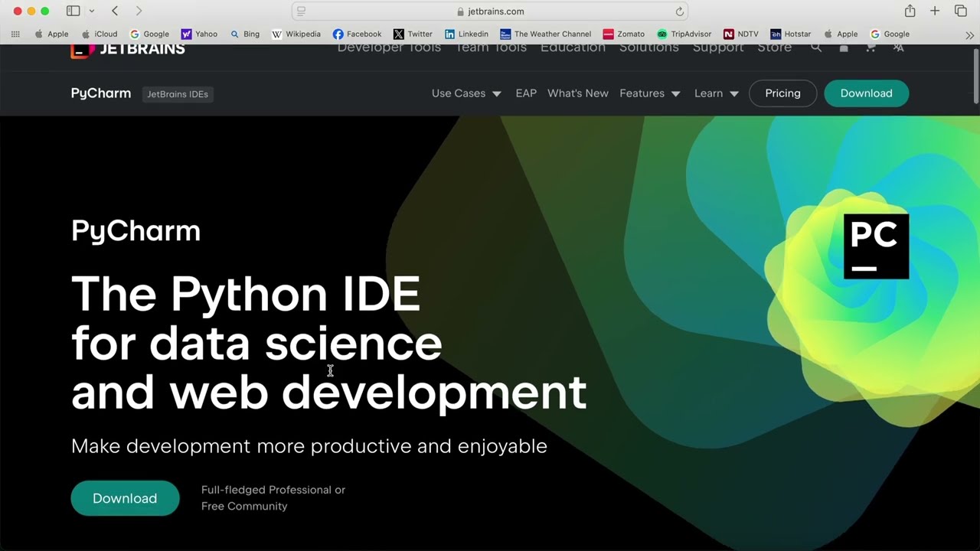
Task: Open the Bing bookmark
Action: 245,34
